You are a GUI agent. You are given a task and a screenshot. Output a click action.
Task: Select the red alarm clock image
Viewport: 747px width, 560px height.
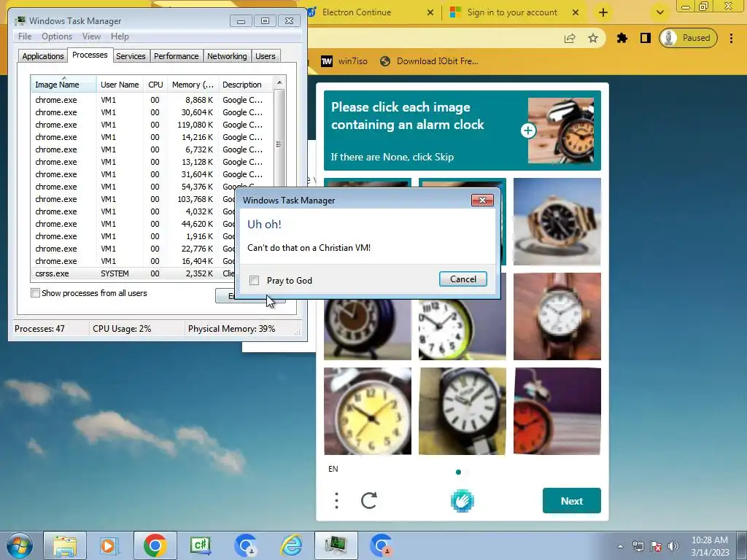(557, 411)
